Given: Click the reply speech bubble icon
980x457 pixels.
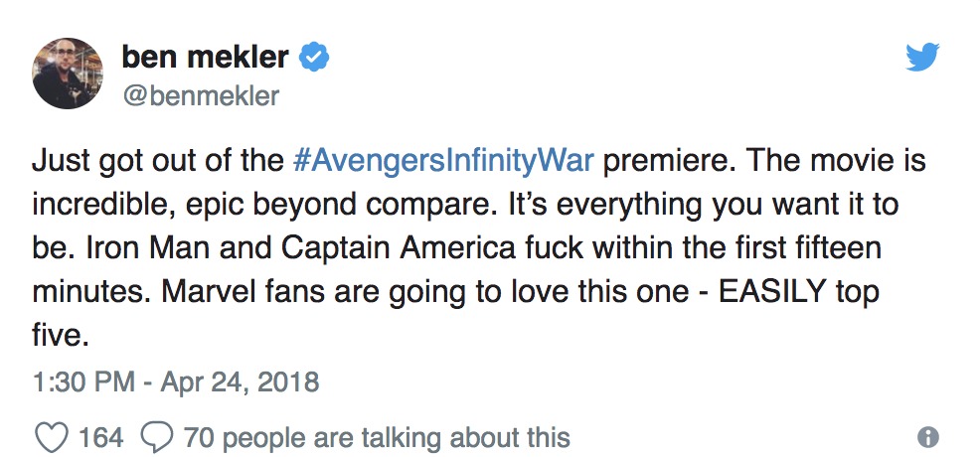Looking at the screenshot, I should 157,436.
